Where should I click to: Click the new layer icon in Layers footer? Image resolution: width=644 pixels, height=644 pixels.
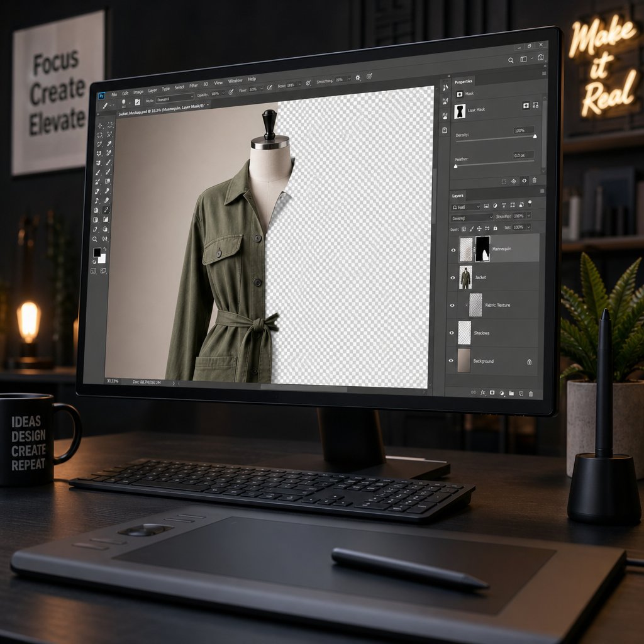521,394
